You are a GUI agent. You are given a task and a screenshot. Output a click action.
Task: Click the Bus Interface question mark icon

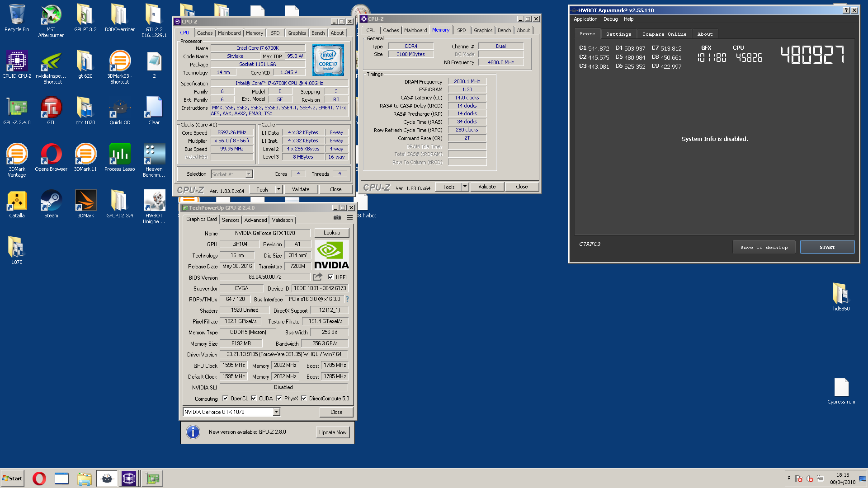point(347,299)
